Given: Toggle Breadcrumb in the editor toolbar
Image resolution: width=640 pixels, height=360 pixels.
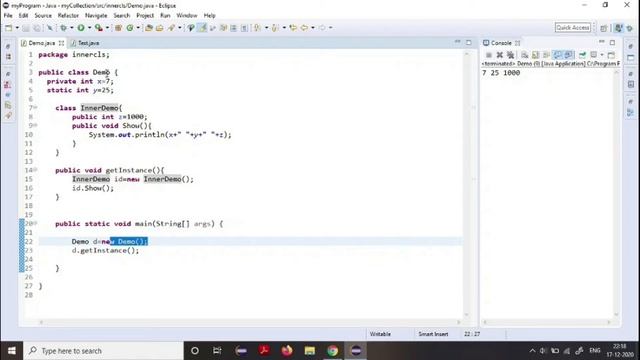Looking at the screenshot, I should (191, 28).
